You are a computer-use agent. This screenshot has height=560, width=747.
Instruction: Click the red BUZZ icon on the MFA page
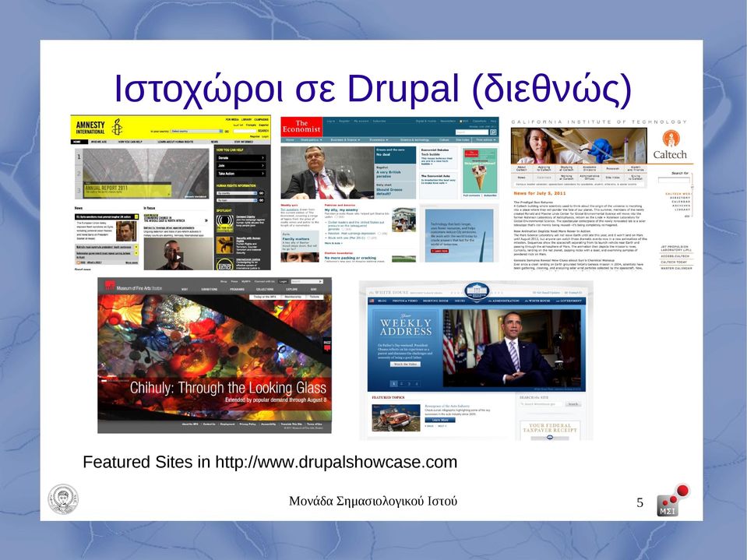click(327, 346)
